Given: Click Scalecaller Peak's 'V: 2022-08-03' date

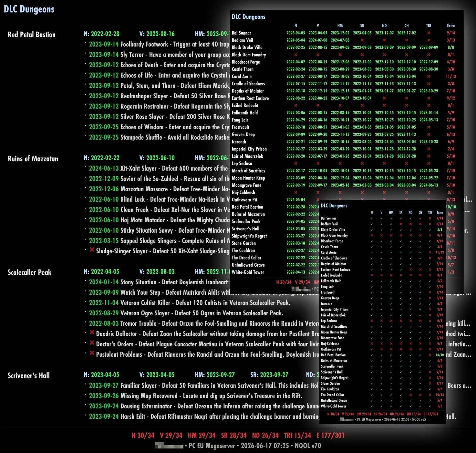Looking at the screenshot, I should 157,272.
